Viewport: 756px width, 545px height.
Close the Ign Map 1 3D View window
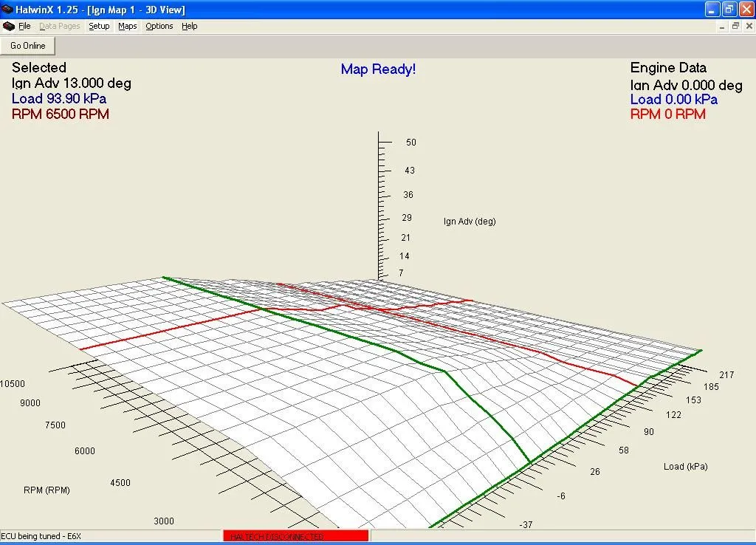coord(749,25)
